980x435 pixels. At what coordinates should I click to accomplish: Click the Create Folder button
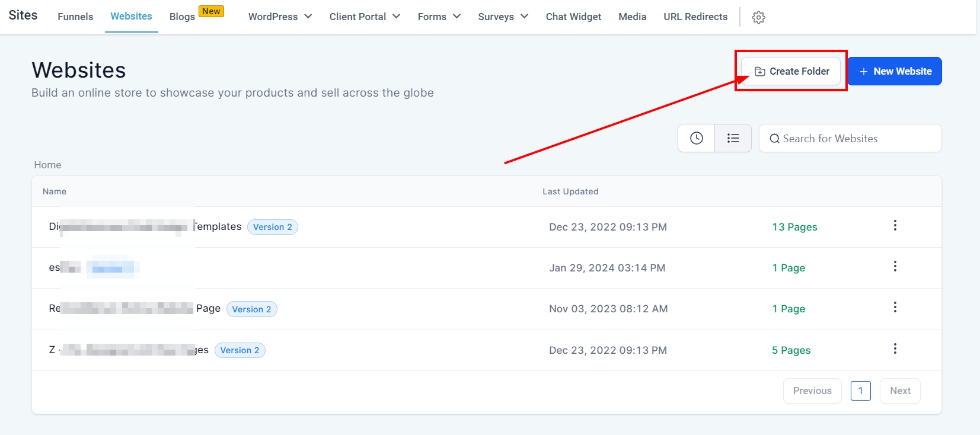[x=791, y=71]
